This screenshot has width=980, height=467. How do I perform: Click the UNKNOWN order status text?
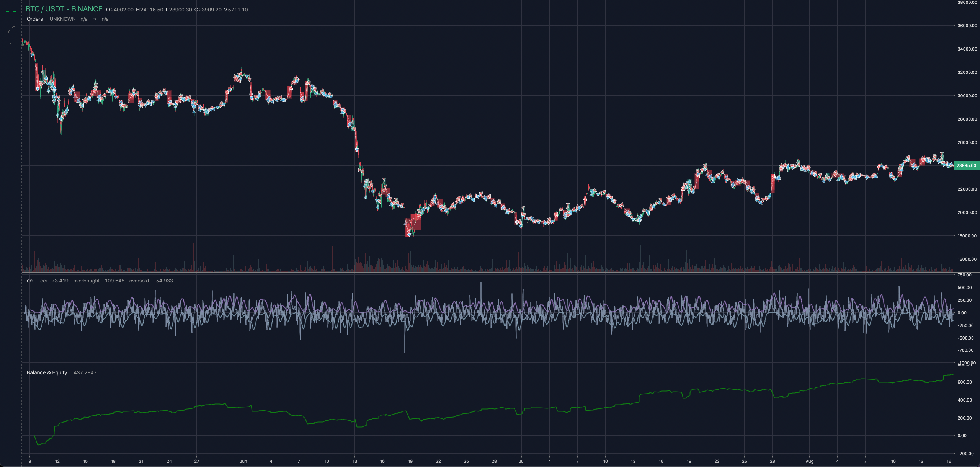pyautogui.click(x=62, y=19)
